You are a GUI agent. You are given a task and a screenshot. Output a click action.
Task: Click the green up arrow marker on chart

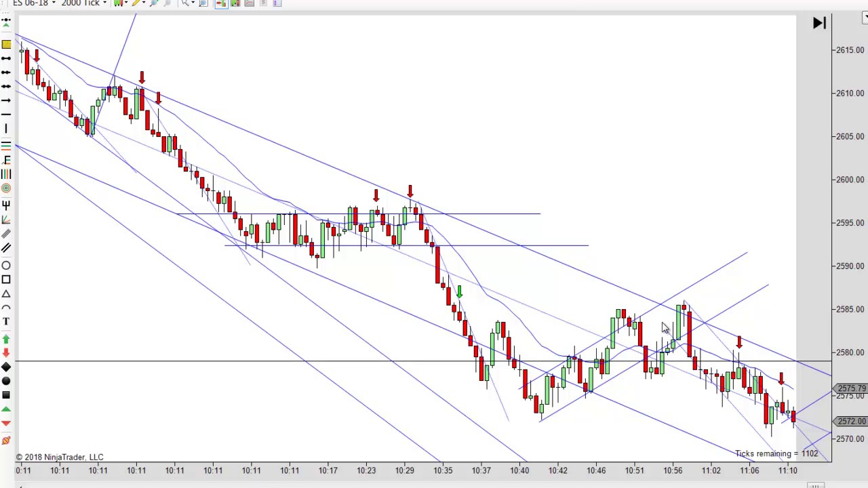coord(459,291)
